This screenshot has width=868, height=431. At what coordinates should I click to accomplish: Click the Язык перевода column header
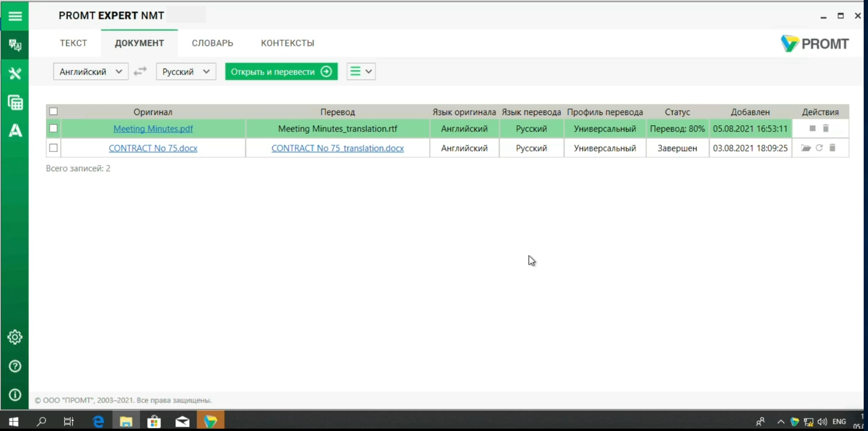(x=532, y=112)
